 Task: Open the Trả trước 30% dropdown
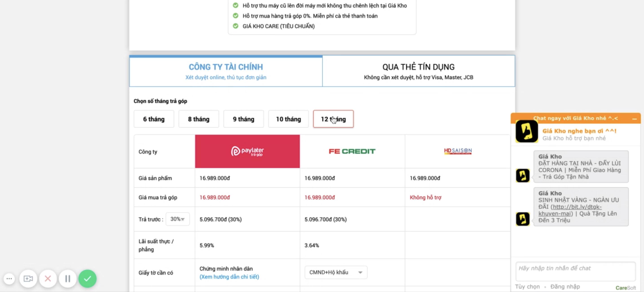pyautogui.click(x=177, y=219)
